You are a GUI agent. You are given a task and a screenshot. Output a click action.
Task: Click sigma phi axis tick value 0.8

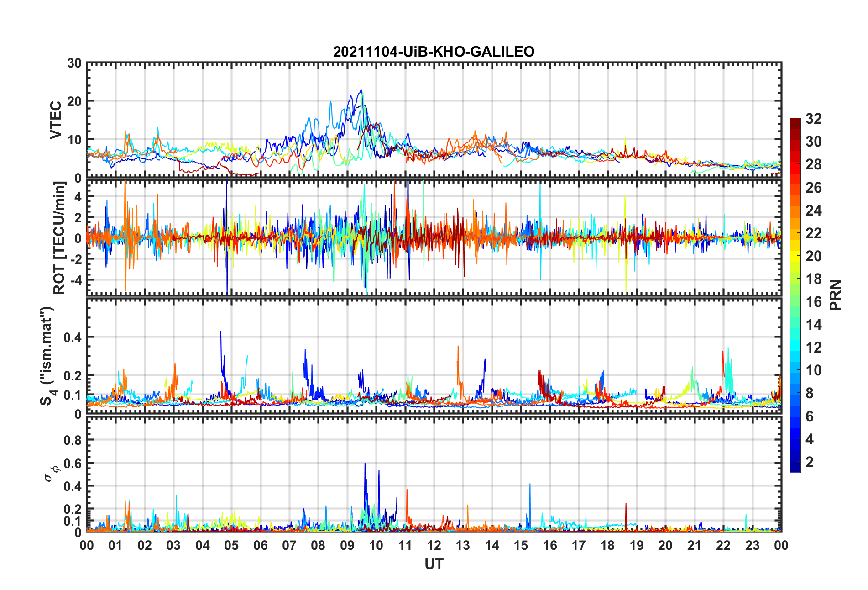(72, 440)
